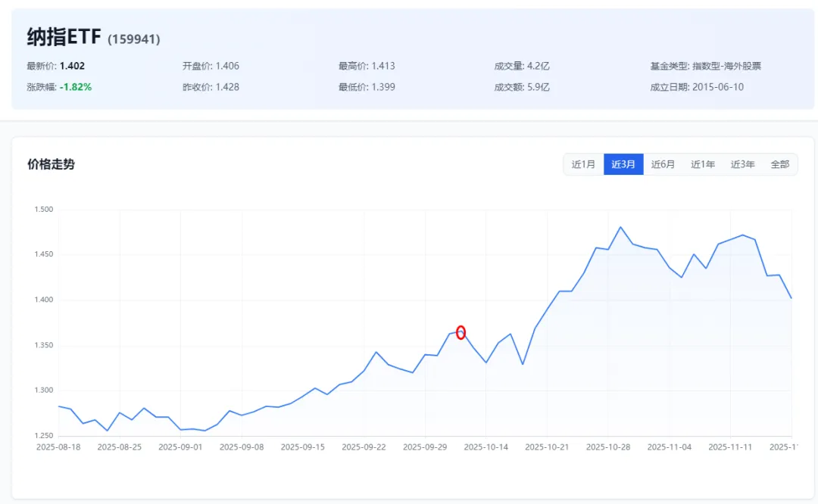Viewport: 818px width, 504px height.
Task: Display 全部 price history
Action: pyautogui.click(x=779, y=164)
